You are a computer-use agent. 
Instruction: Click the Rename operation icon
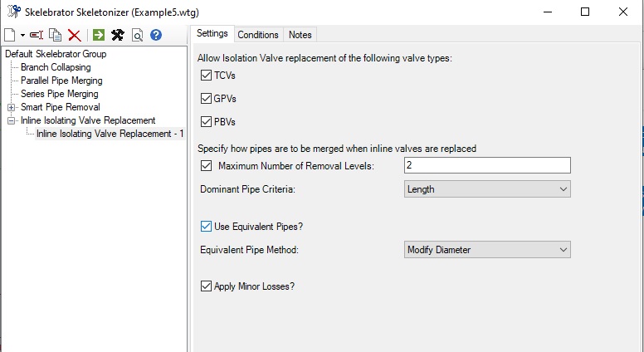coord(36,35)
